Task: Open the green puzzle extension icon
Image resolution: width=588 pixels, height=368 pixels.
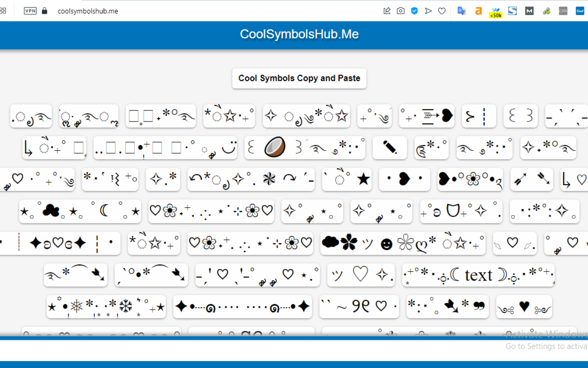Action: tap(546, 11)
